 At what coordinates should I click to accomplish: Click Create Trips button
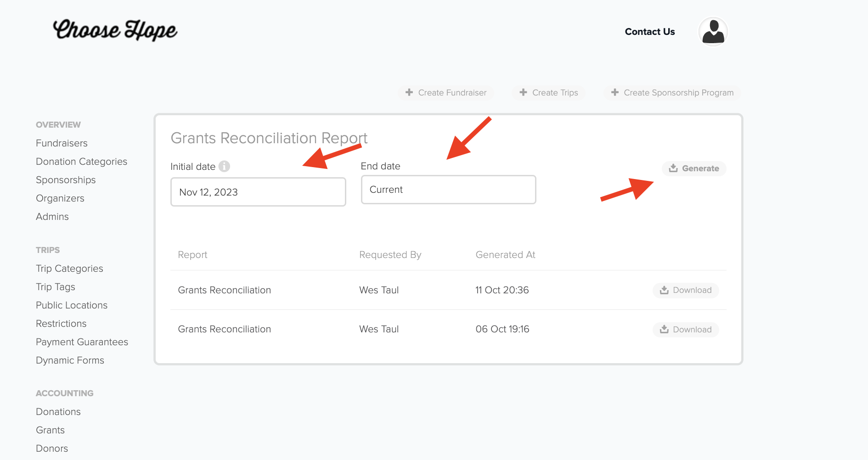(549, 93)
